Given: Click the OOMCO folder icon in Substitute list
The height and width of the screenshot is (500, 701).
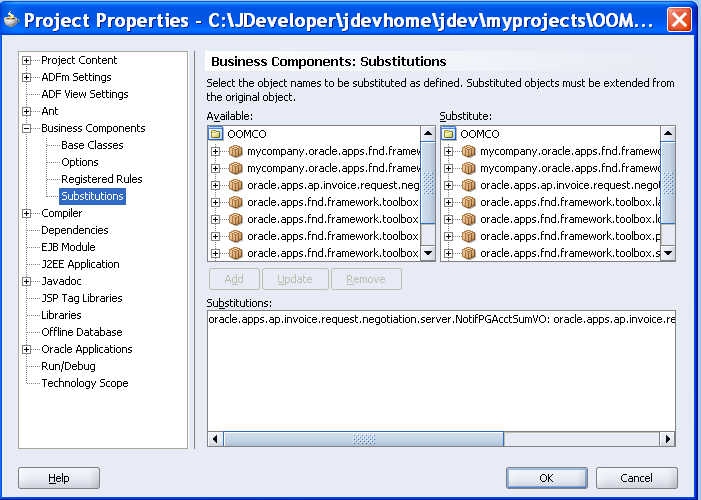Looking at the screenshot, I should tap(448, 134).
